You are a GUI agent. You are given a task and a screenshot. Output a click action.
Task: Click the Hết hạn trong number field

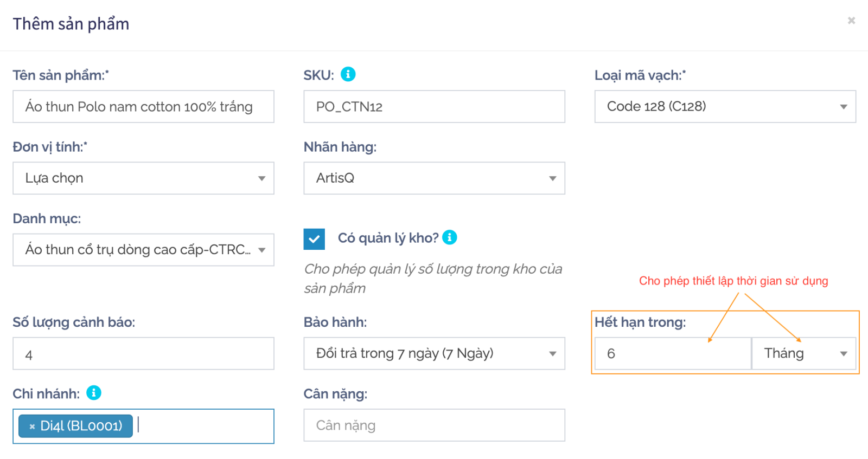click(673, 354)
